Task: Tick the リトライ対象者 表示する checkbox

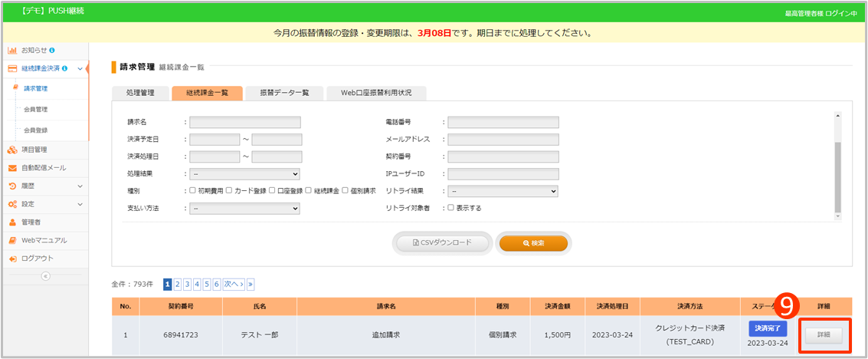Action: point(450,208)
